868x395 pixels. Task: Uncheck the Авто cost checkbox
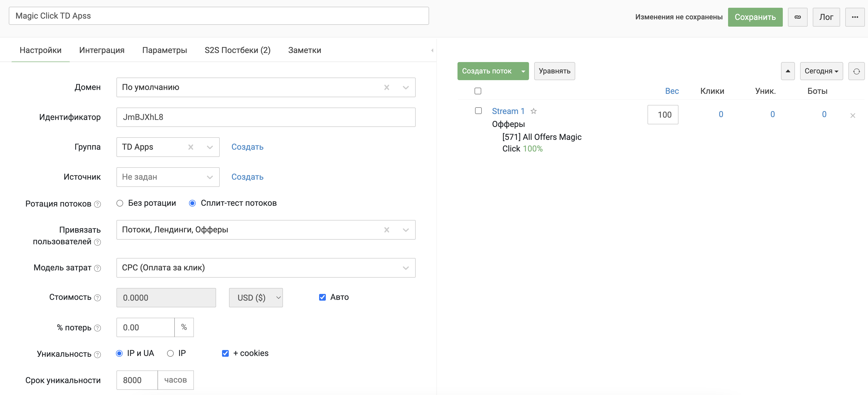322,297
